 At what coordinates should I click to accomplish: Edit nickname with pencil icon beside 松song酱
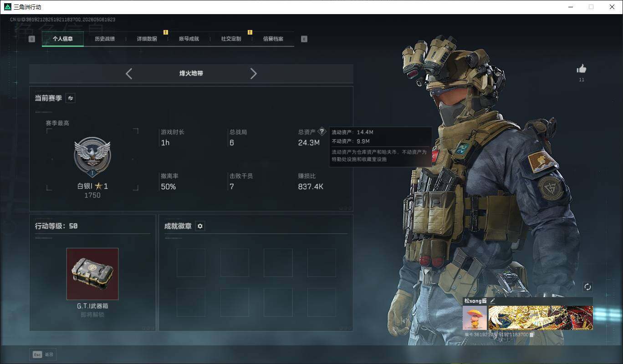coord(492,301)
